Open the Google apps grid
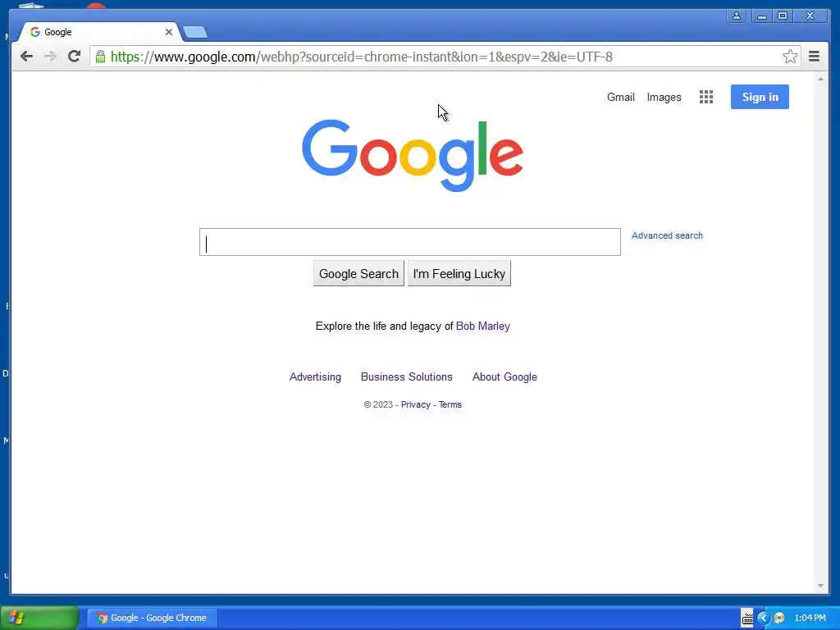The width and height of the screenshot is (840, 630). coord(706,97)
